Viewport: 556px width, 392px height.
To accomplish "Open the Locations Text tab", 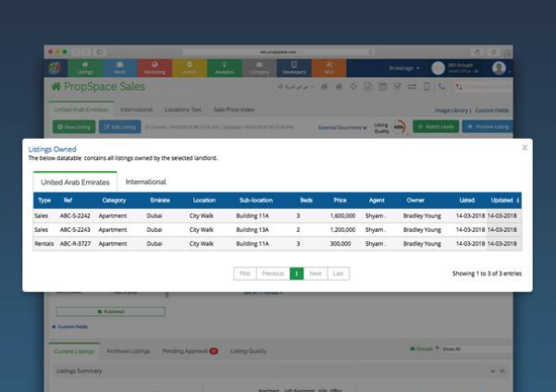I will (x=183, y=109).
